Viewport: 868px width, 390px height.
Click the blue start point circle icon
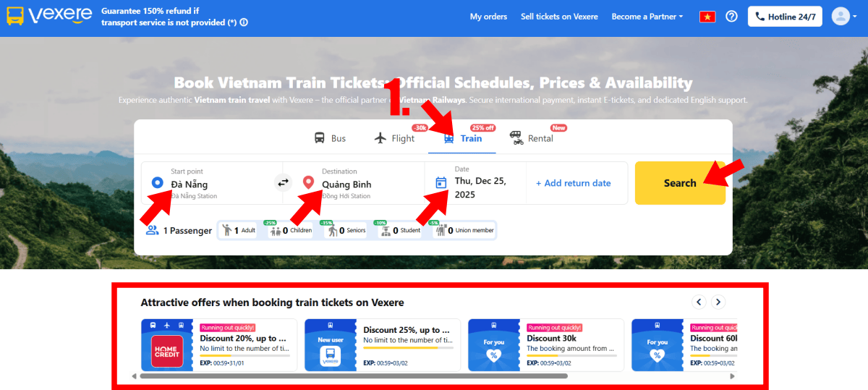(157, 182)
